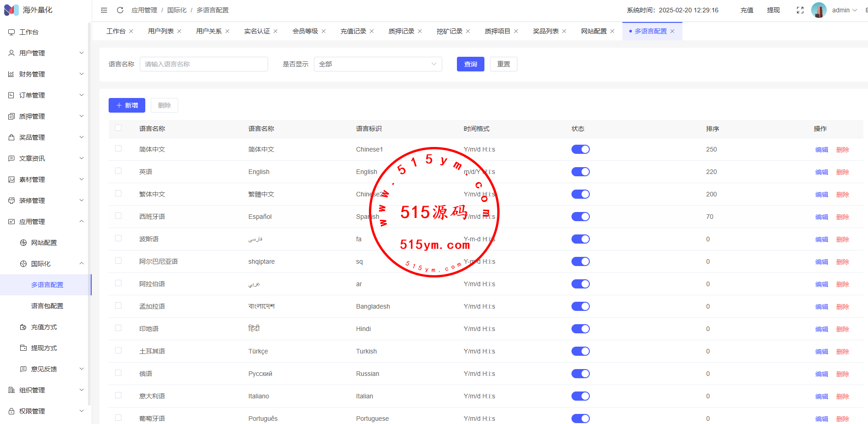Click the 查询 search button
868x424 pixels.
pyautogui.click(x=470, y=64)
